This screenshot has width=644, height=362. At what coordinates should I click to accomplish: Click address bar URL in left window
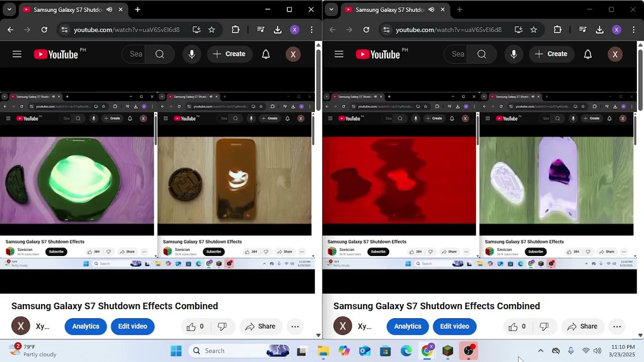coord(127,30)
